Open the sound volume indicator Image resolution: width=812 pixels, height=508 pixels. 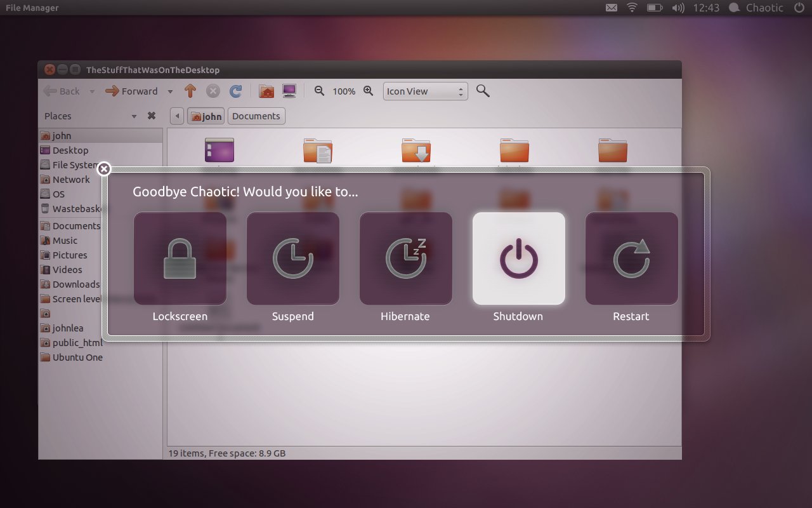(678, 8)
